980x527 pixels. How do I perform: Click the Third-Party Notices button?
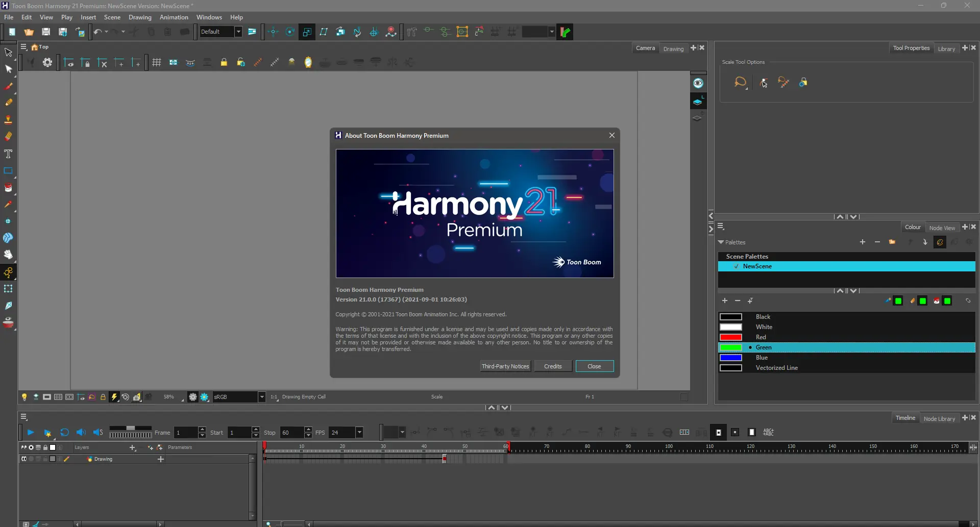[505, 366]
